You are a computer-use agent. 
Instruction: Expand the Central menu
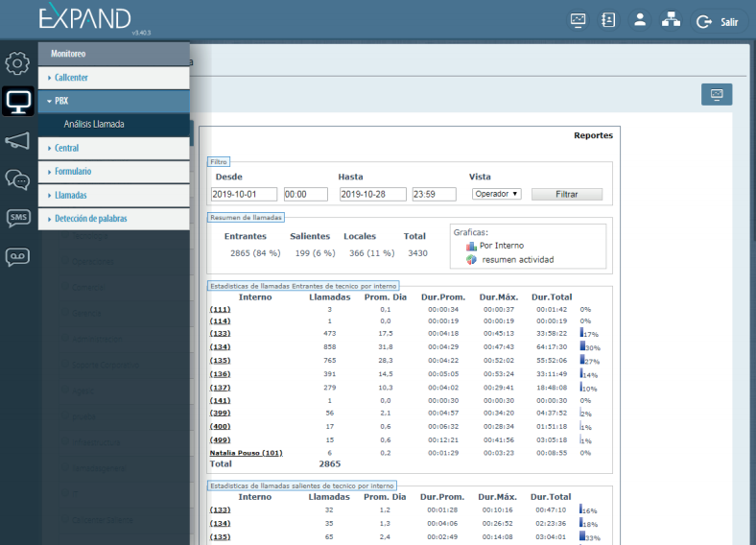tap(114, 148)
